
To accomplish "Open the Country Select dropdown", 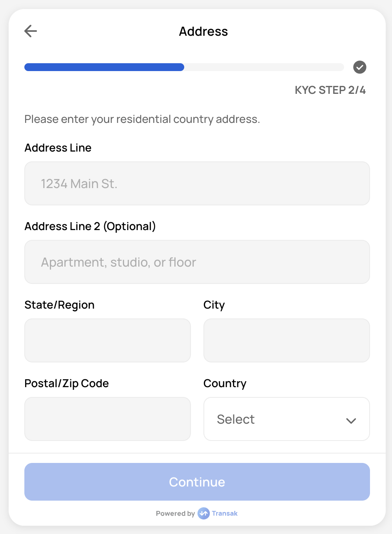I will 286,419.
